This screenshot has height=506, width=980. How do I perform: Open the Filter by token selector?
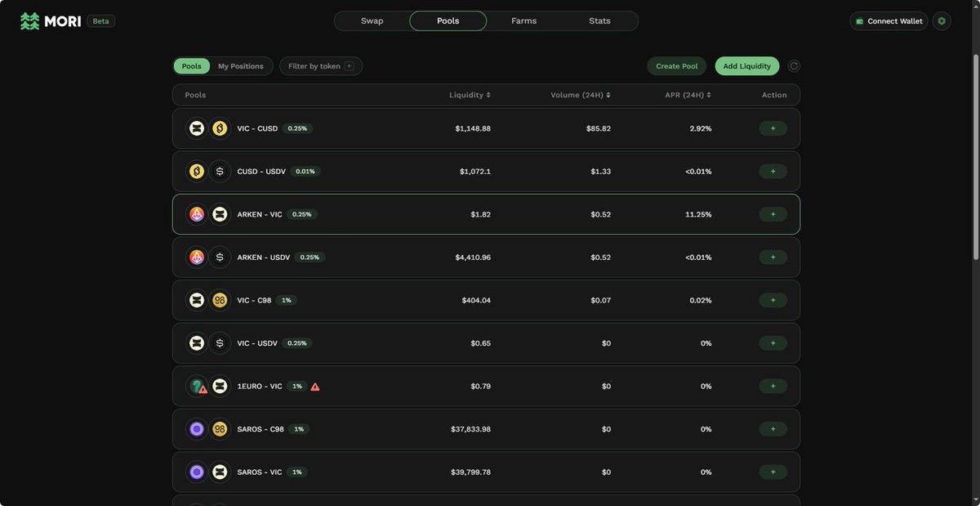click(x=321, y=66)
